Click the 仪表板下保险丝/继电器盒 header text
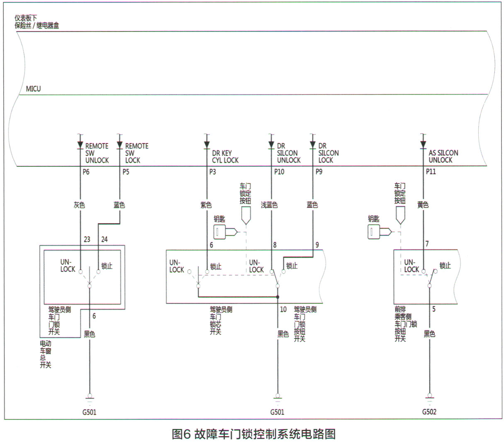The image size is (504, 446). tap(37, 22)
